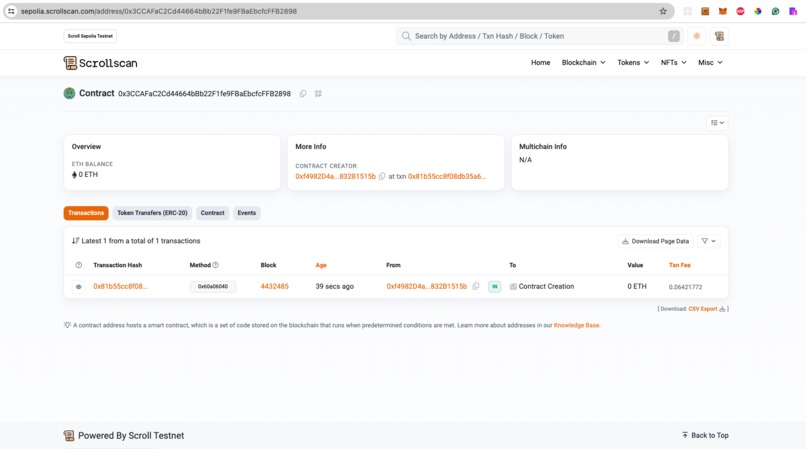Toggle Txn Fee column header
The height and width of the screenshot is (449, 806).
point(680,265)
